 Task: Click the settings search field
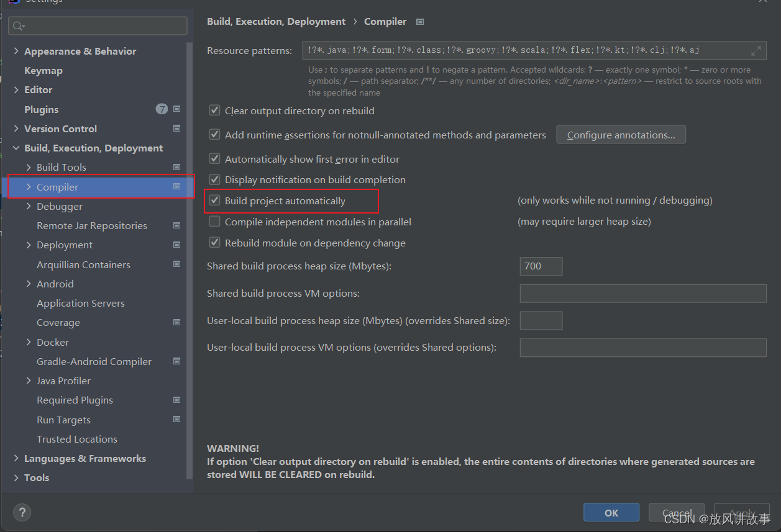pos(98,26)
